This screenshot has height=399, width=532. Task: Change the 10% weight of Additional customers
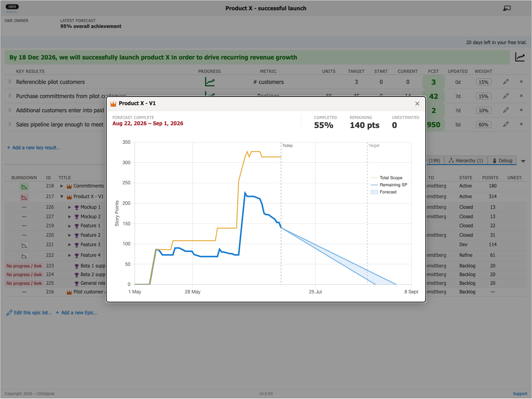pos(484,111)
